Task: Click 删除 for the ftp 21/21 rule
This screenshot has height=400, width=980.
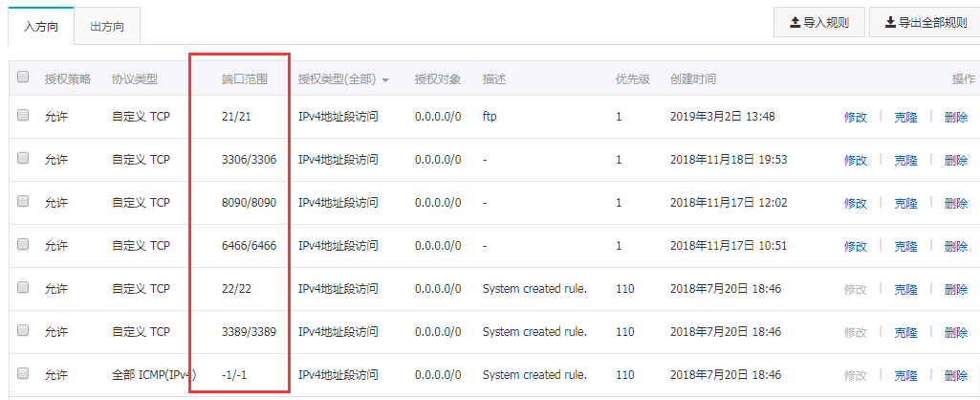Action: tap(956, 117)
